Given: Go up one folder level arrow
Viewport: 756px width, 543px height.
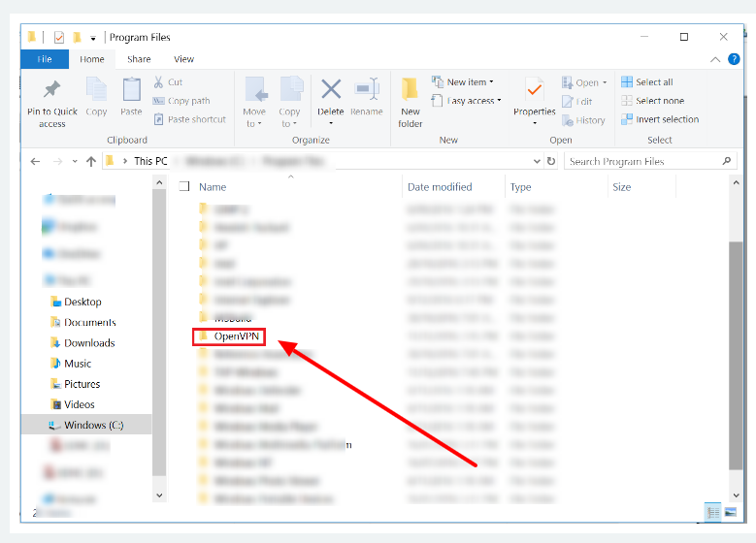Looking at the screenshot, I should click(91, 161).
